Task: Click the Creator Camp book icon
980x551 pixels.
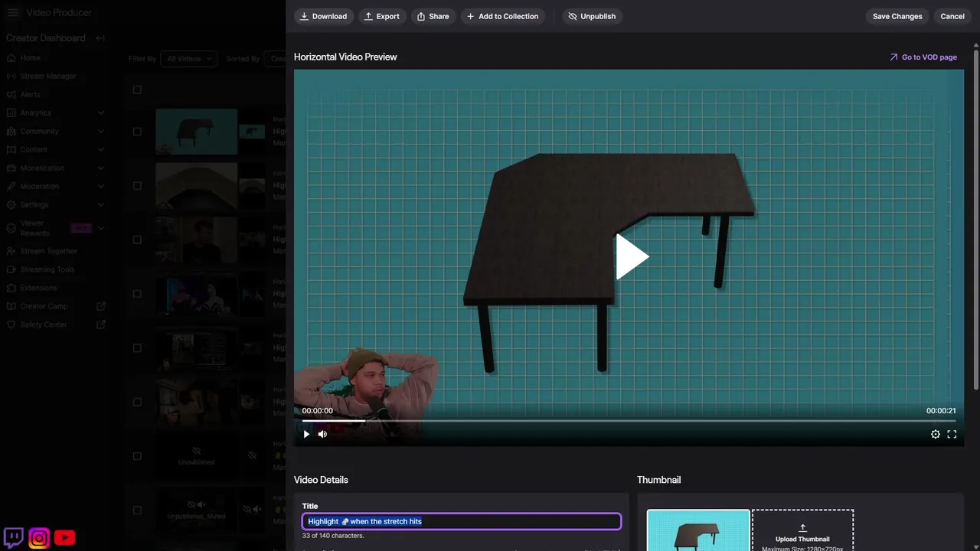Action: pyautogui.click(x=11, y=306)
